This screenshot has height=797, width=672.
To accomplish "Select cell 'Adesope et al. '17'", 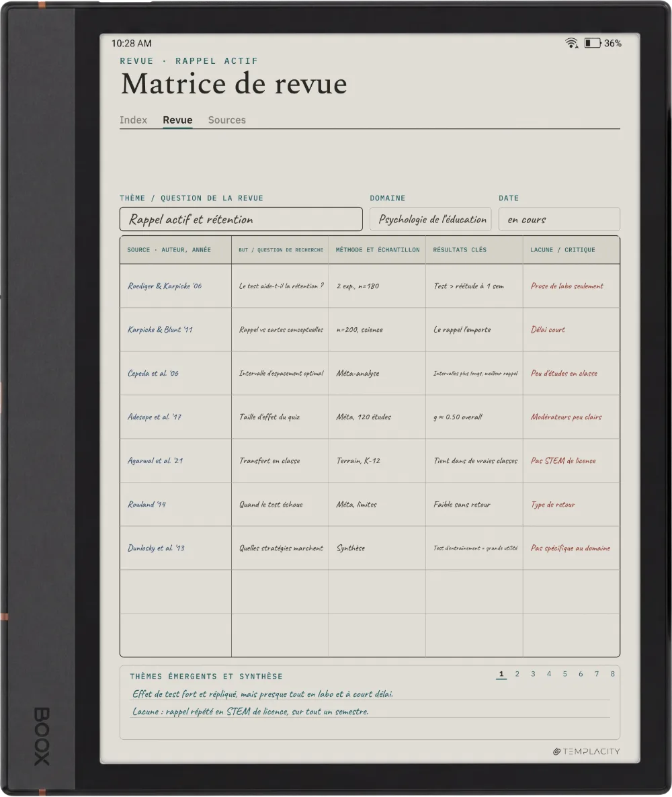I will (x=176, y=417).
